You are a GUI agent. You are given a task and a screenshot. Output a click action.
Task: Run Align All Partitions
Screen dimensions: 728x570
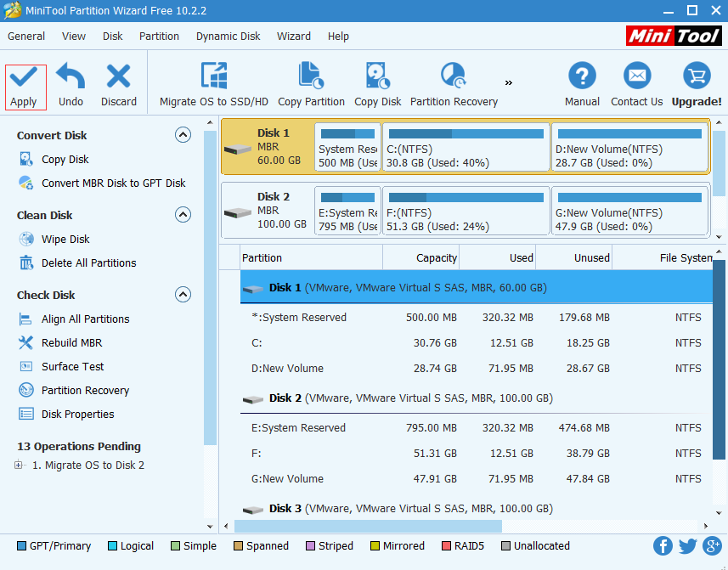(x=74, y=319)
